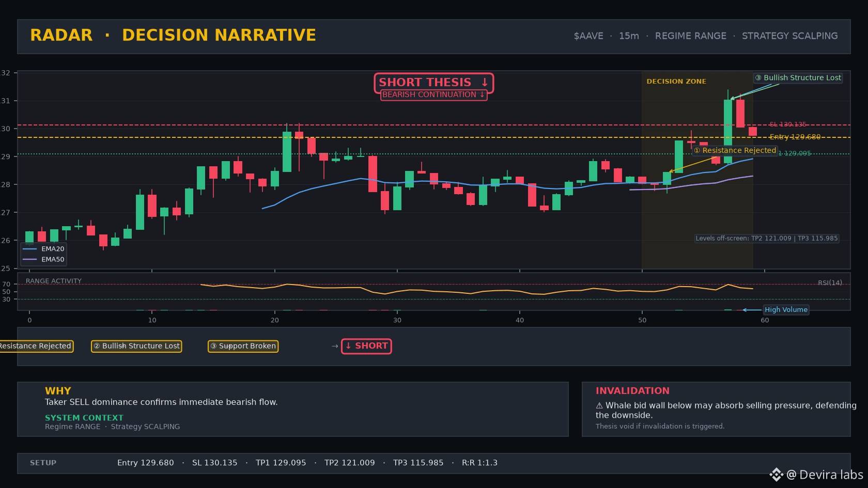868x488 pixels.
Task: Click the Devira labs logo icon
Action: pyautogui.click(x=776, y=475)
